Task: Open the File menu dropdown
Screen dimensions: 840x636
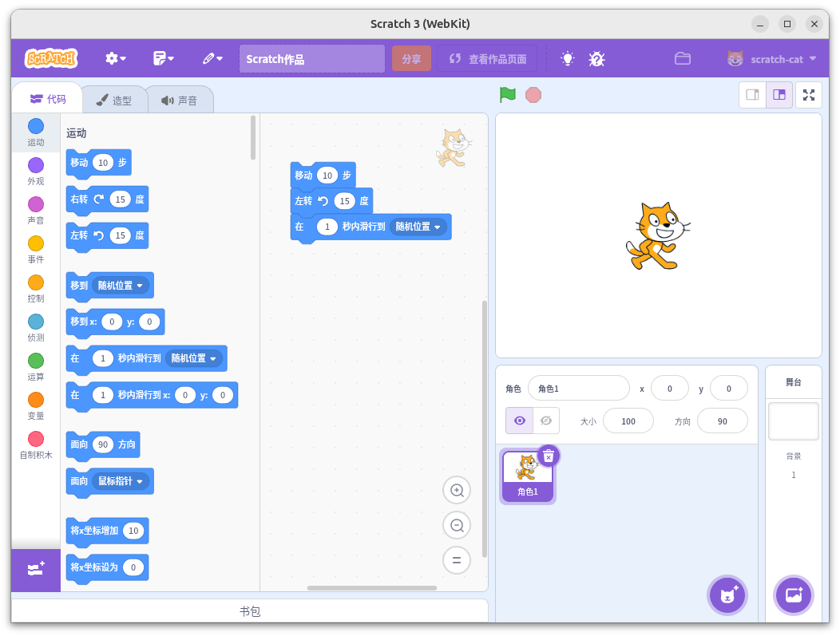Action: (164, 58)
